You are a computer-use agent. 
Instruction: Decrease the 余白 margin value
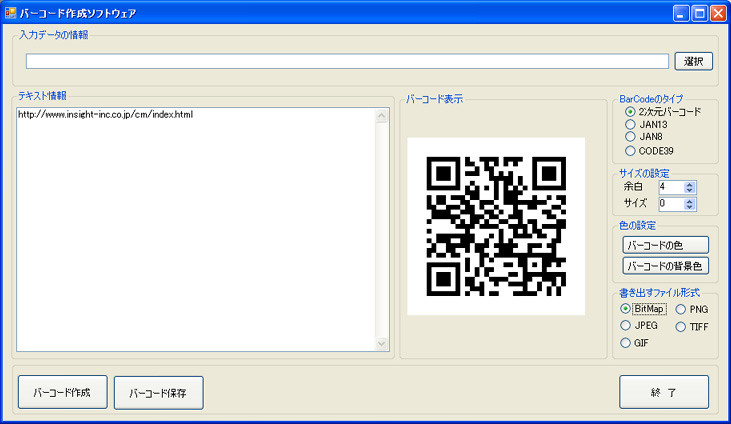point(690,190)
